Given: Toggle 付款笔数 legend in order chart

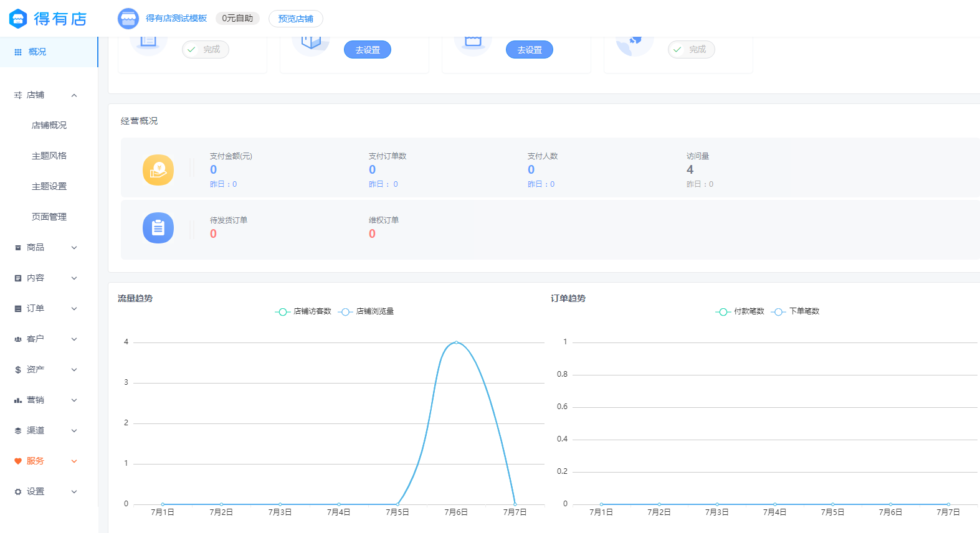Looking at the screenshot, I should 740,311.
